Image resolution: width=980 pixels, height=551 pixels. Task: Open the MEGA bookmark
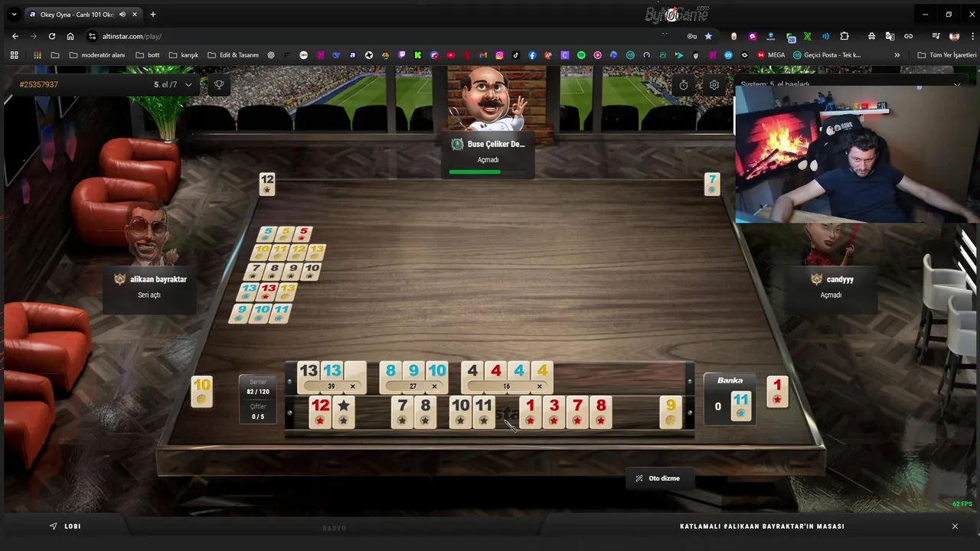(771, 55)
